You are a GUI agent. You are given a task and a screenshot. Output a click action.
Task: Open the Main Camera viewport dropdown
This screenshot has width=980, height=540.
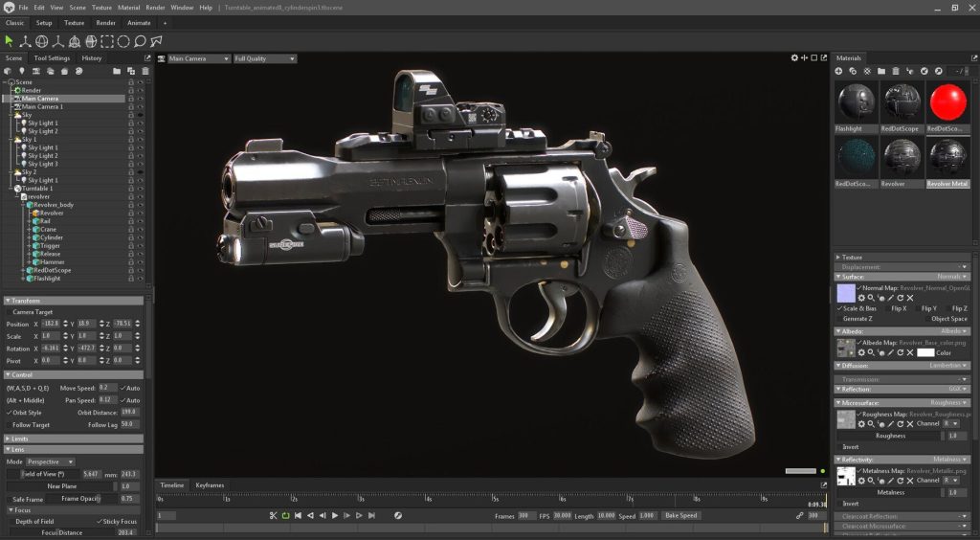[199, 58]
